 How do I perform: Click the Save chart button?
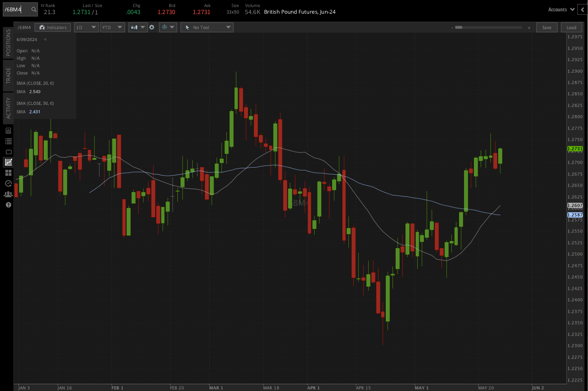pos(546,27)
